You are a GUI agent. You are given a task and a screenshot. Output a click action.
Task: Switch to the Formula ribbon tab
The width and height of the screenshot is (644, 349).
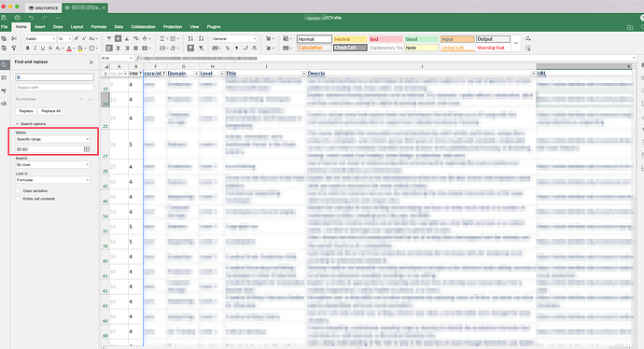coord(99,27)
